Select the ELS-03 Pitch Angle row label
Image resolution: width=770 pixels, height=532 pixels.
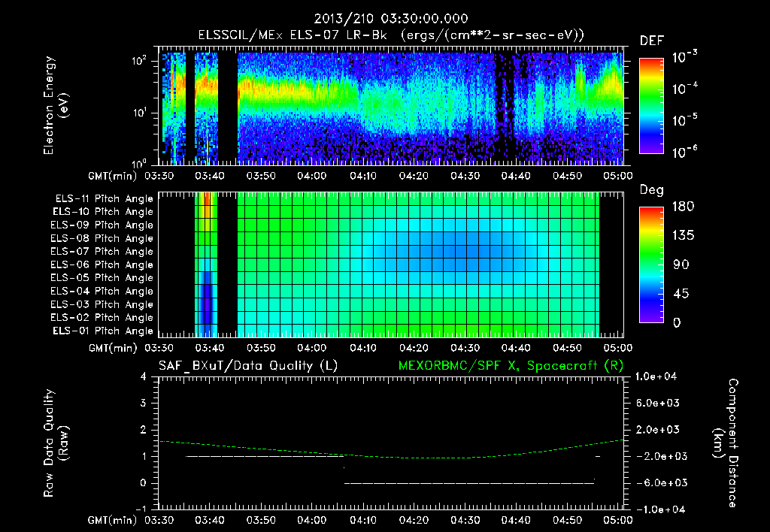[102, 304]
